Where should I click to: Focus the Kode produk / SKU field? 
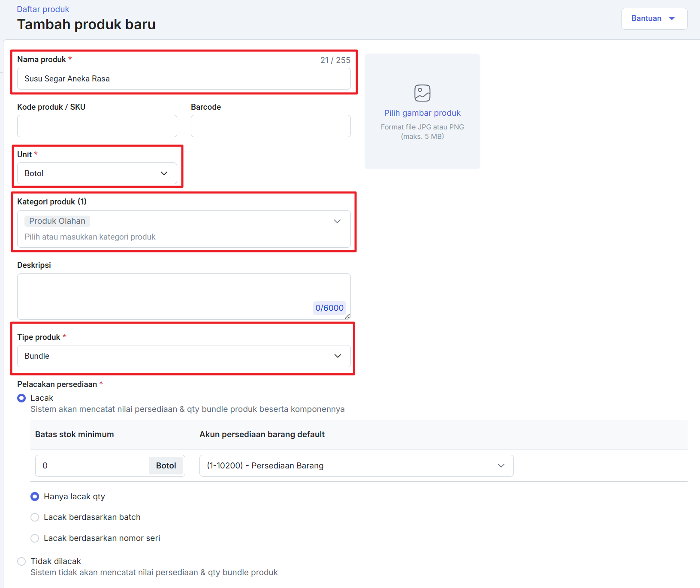point(97,126)
